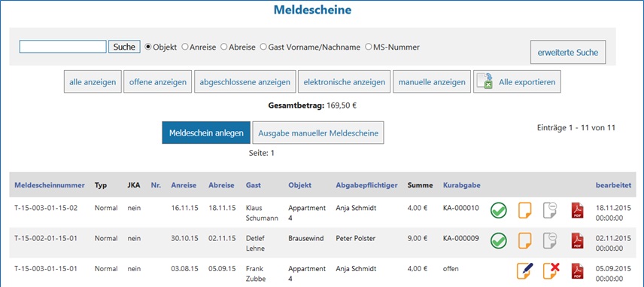Sort table by Kurabgabe column
Screen dimensions: 644x287
click(462, 185)
